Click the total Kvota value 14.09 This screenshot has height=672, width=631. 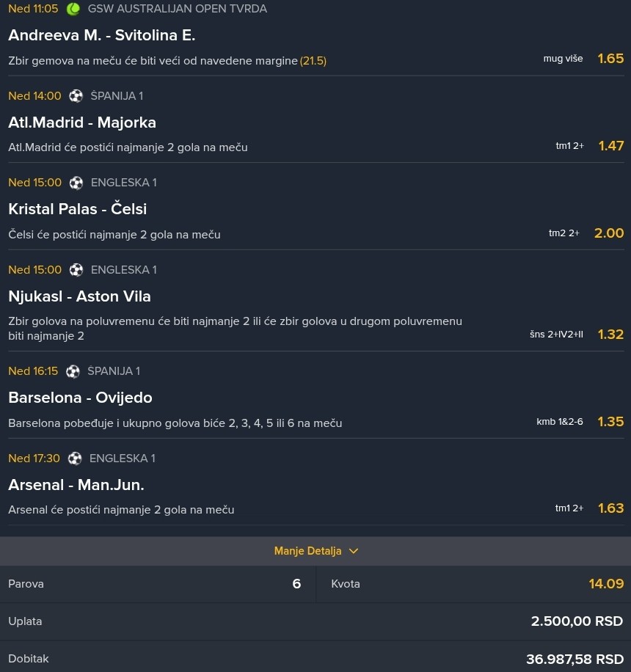tap(605, 584)
